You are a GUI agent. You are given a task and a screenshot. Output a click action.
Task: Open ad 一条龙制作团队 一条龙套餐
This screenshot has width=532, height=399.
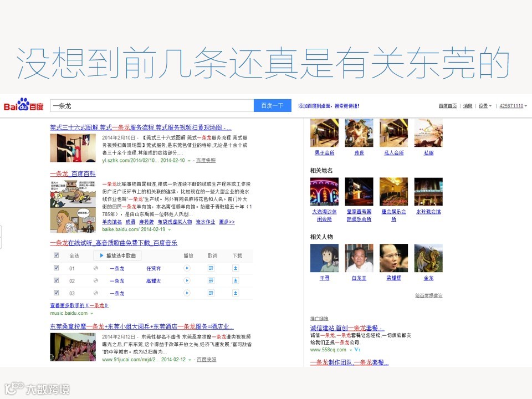(350, 362)
